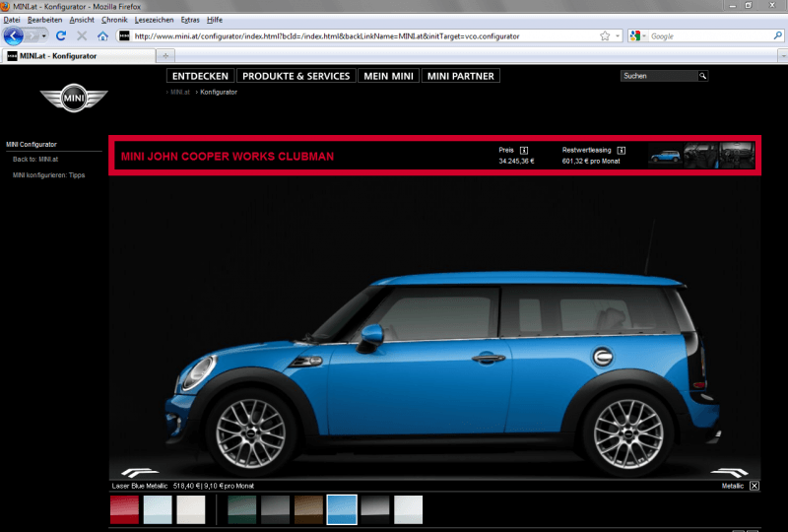The width and height of the screenshot is (788, 532).
Task: Bookmark this page with the star icon
Action: [605, 35]
